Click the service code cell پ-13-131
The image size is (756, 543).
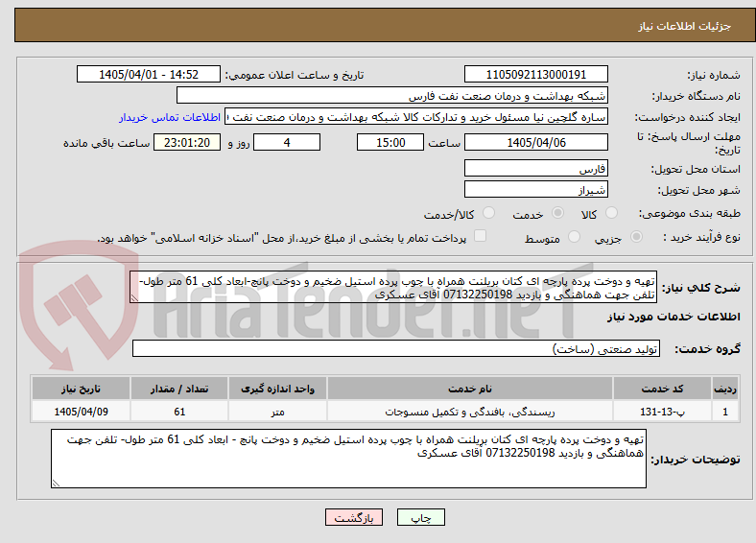(x=663, y=412)
